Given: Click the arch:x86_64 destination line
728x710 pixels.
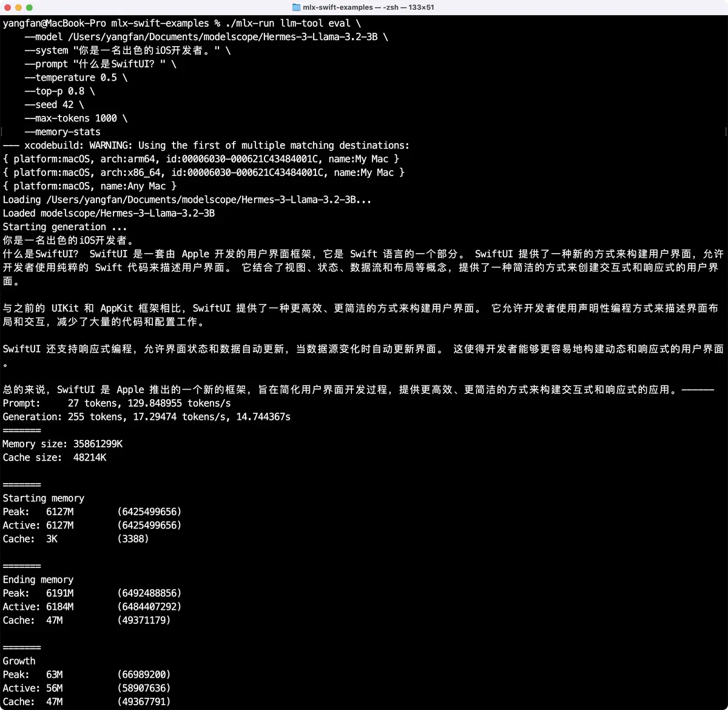Looking at the screenshot, I should [204, 172].
